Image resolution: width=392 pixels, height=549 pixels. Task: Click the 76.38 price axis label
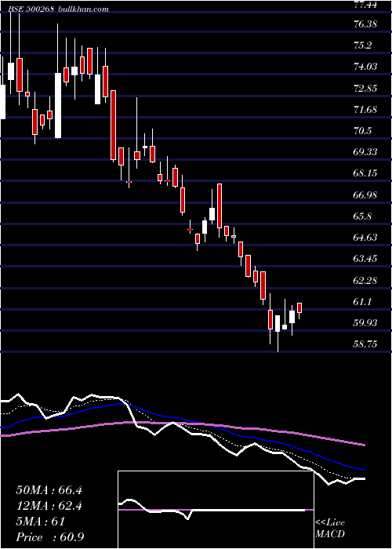(365, 24)
